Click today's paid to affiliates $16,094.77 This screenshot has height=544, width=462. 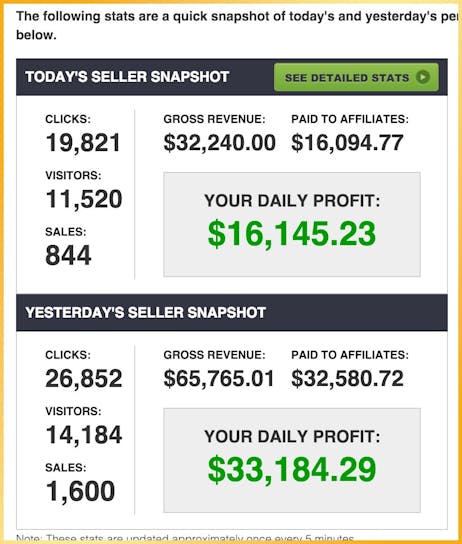(348, 143)
